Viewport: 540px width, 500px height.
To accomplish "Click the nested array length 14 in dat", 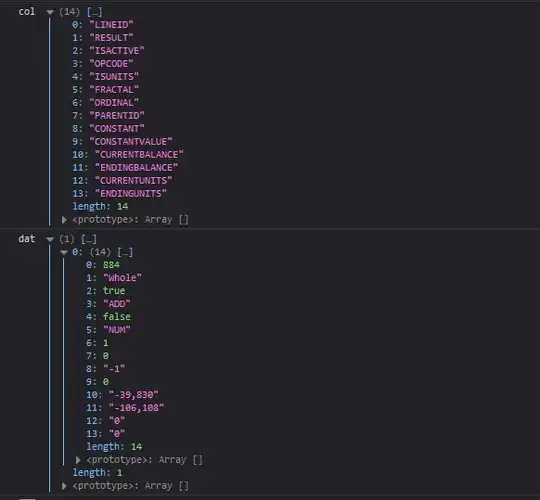I will 136,447.
